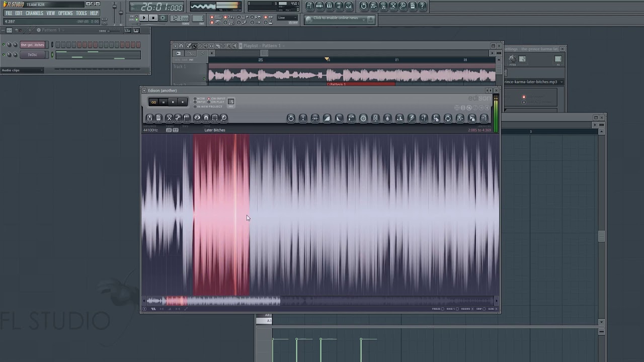
Task: Open the step sequencer from the main toolbar
Action: click(319, 6)
